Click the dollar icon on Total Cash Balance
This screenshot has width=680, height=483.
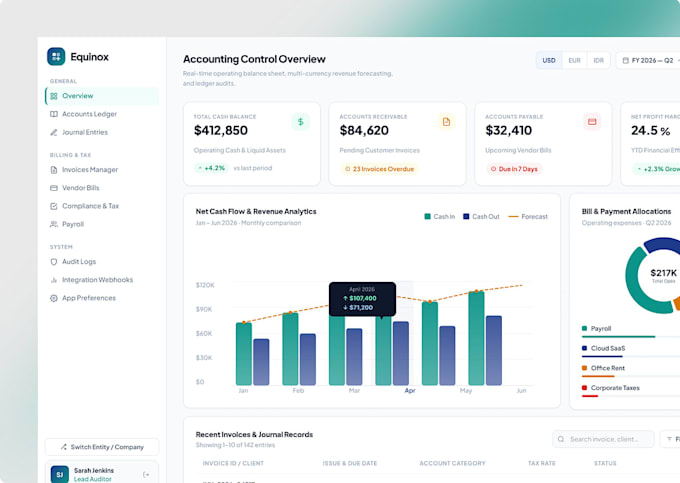301,122
